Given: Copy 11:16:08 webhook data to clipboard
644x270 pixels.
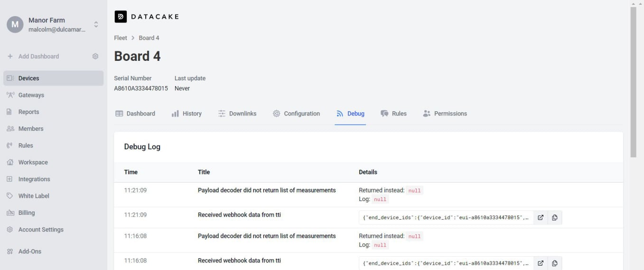Looking at the screenshot, I should point(554,263).
